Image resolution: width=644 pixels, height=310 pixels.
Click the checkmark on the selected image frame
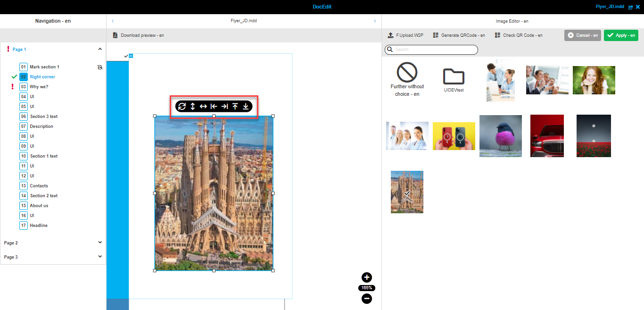[x=125, y=55]
